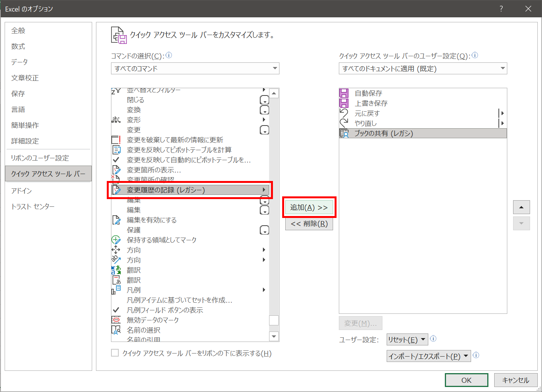
Task: Click the 凡例 legend icon
Action: click(116, 290)
